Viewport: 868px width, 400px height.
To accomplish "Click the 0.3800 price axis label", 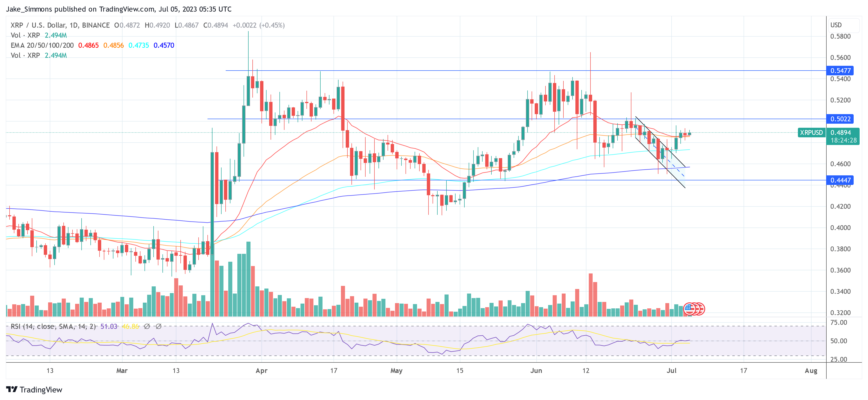I will [840, 249].
